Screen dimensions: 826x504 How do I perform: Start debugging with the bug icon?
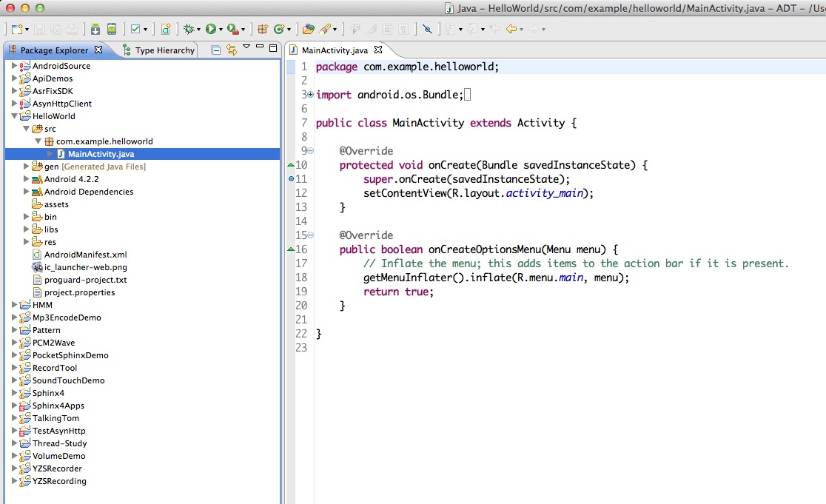pyautogui.click(x=189, y=29)
